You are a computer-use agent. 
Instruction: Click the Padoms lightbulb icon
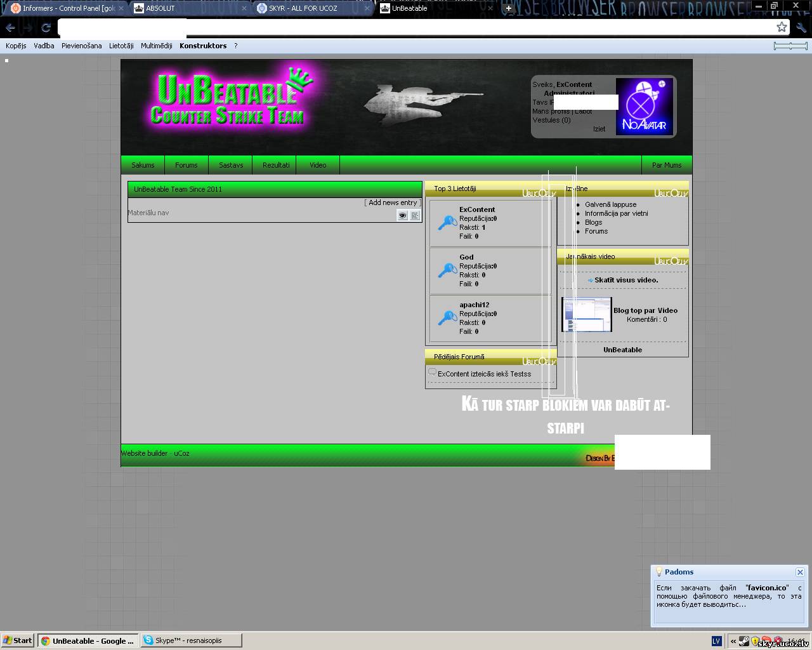click(x=659, y=571)
